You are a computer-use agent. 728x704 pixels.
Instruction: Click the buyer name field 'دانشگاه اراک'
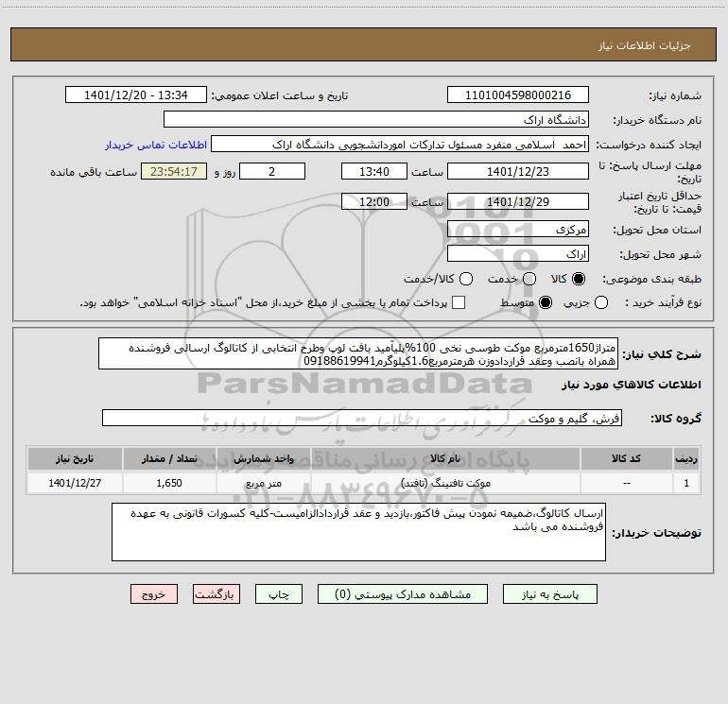click(x=376, y=119)
